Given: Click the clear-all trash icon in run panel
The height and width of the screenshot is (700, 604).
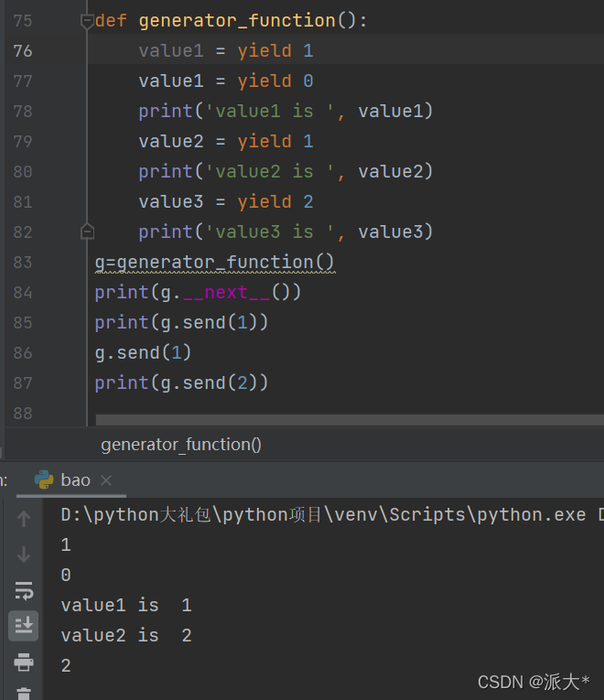Looking at the screenshot, I should 24,694.
